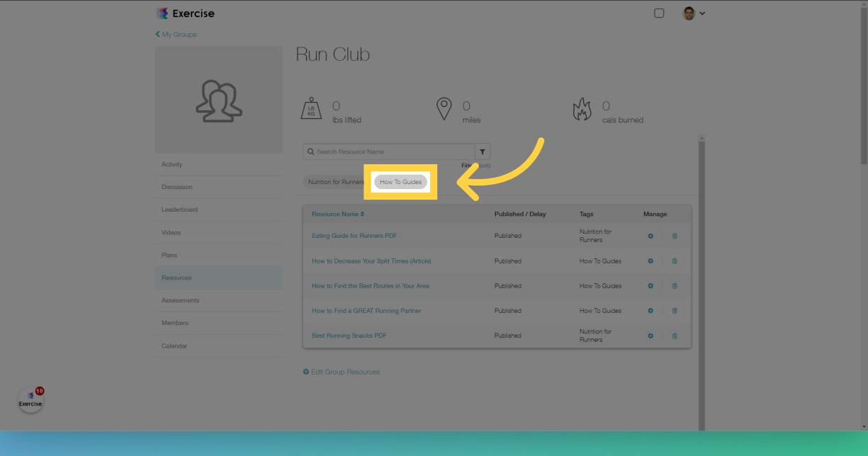Click settings gear for GREAT Running Partner row
Screen dimensions: 868x456
coord(650,311)
